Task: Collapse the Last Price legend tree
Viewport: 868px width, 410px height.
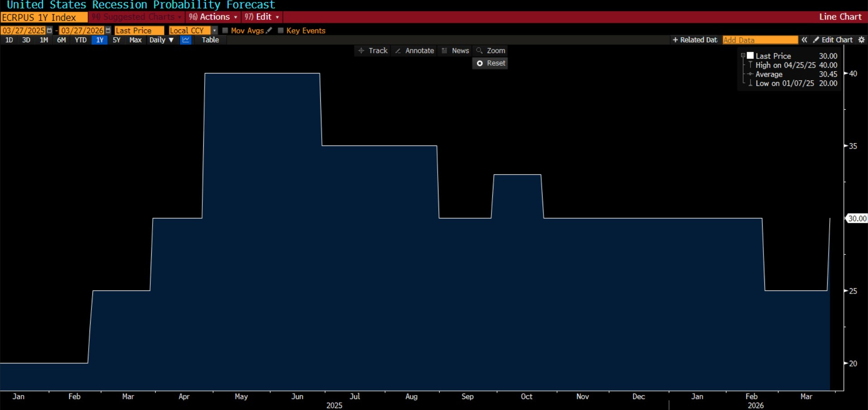Action: 743,55
